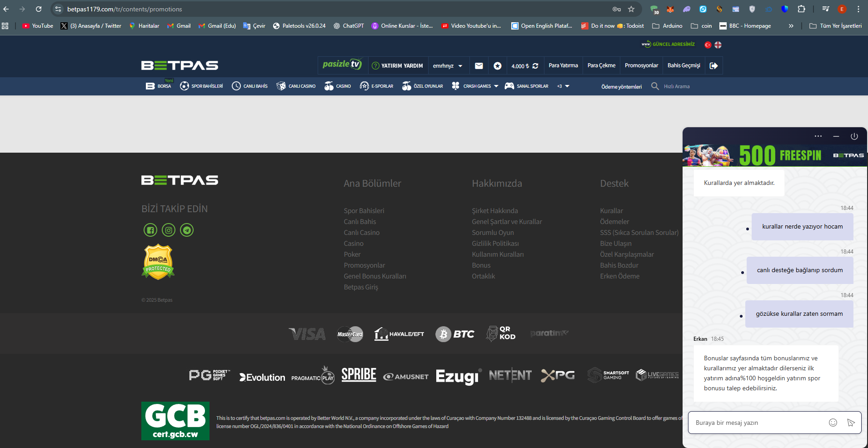Open Canlı Bahis from the nav bar

249,86
